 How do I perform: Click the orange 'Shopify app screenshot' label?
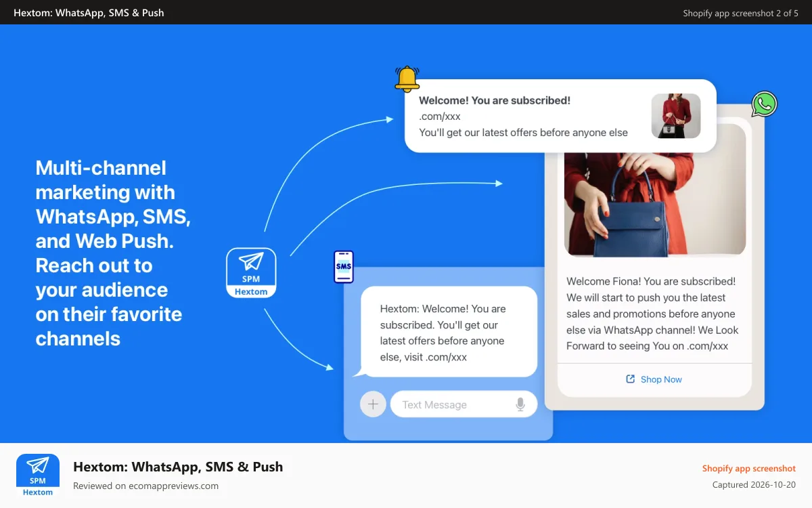tap(749, 469)
